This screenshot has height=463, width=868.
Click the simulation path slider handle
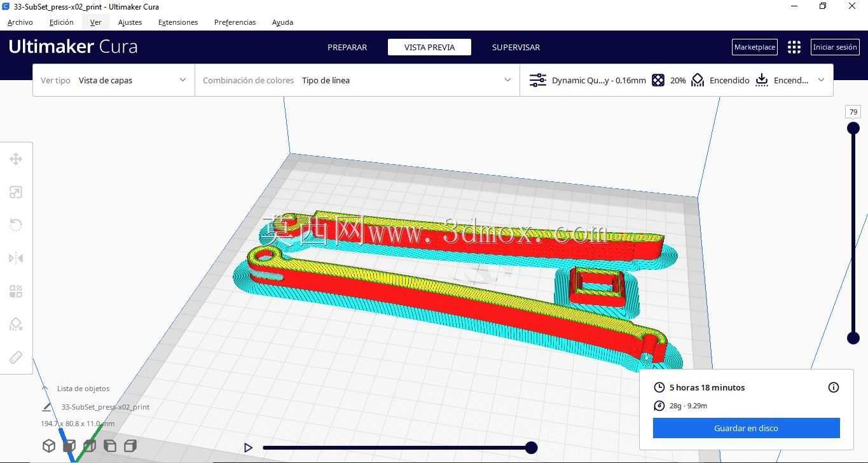[531, 448]
